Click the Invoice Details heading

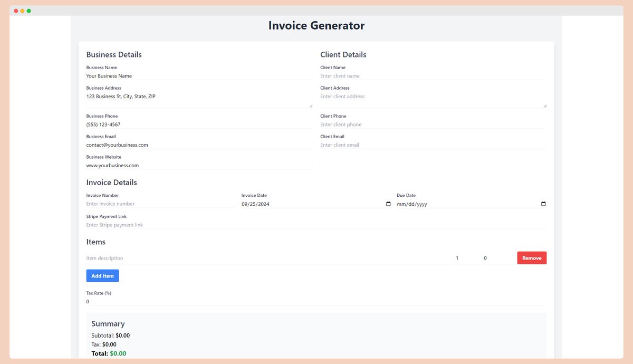pos(112,183)
